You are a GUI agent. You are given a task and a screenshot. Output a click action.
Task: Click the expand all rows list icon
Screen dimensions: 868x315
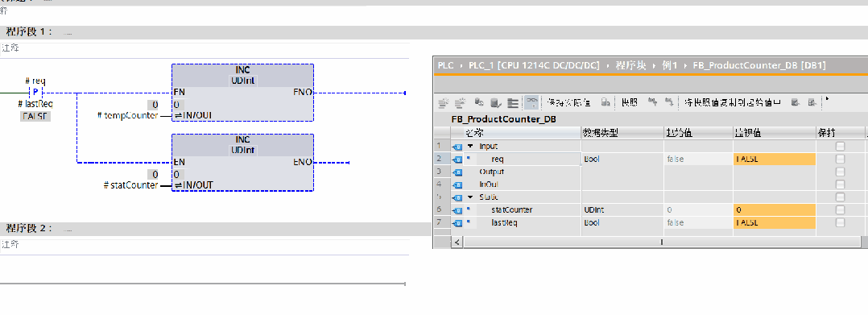pos(513,102)
